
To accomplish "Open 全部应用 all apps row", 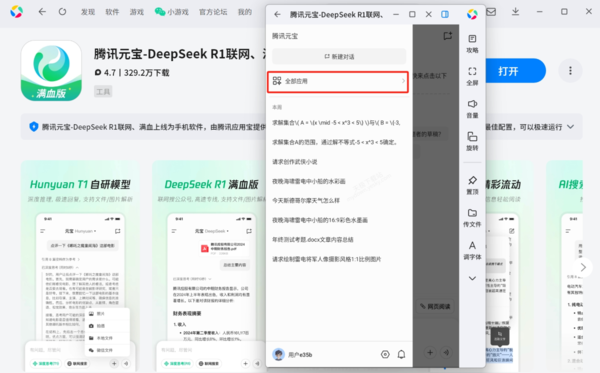I will coord(338,81).
